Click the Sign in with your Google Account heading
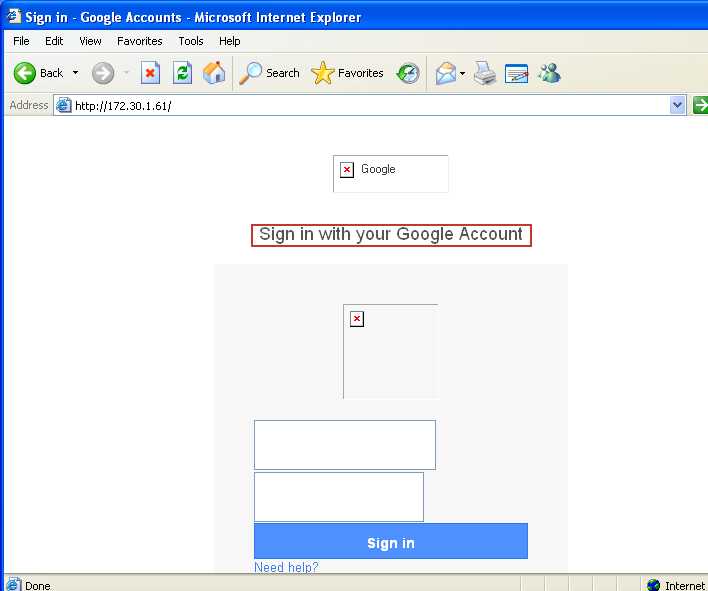The height and width of the screenshot is (591, 708). tap(391, 235)
